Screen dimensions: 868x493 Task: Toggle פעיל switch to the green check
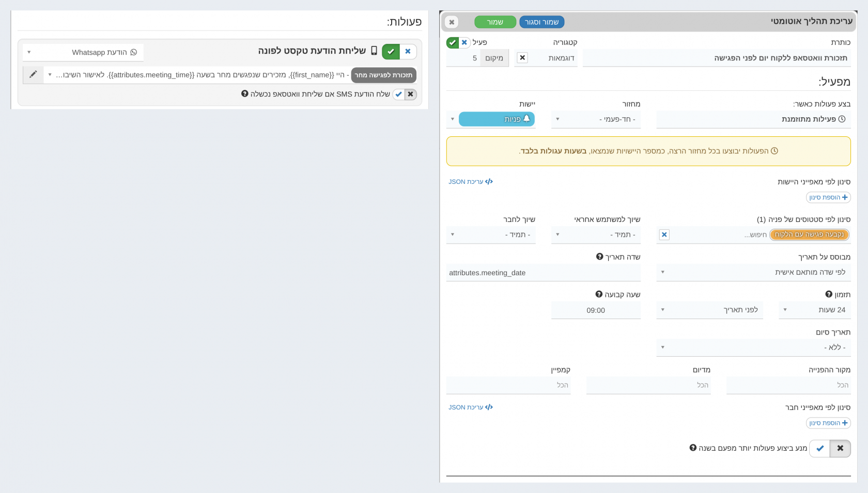click(453, 42)
